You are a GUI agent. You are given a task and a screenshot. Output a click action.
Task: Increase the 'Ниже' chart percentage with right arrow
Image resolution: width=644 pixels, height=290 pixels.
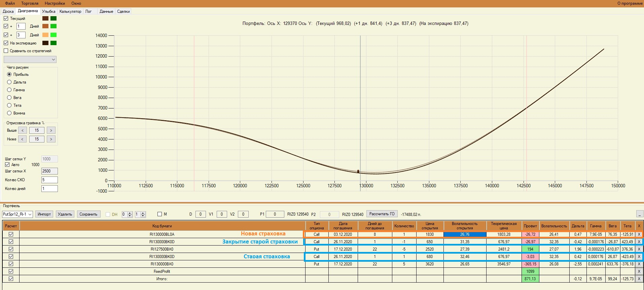[x=51, y=139]
